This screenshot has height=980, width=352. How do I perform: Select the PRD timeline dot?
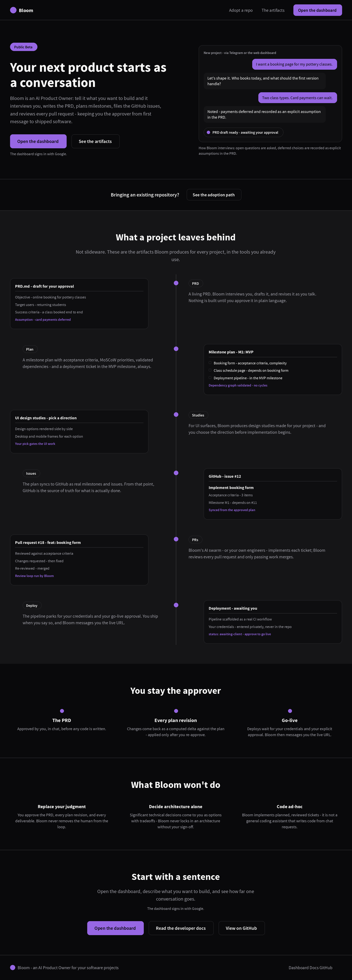[x=176, y=283]
